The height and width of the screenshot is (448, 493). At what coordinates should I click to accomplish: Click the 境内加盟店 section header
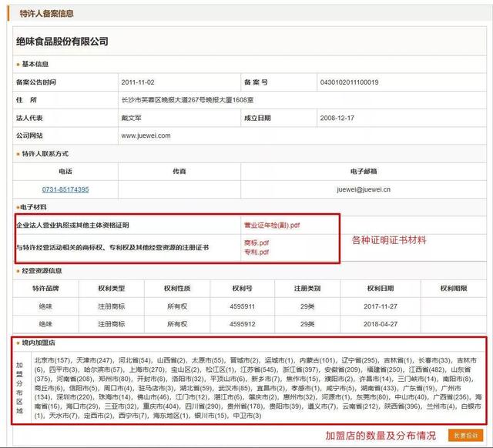tap(39, 343)
